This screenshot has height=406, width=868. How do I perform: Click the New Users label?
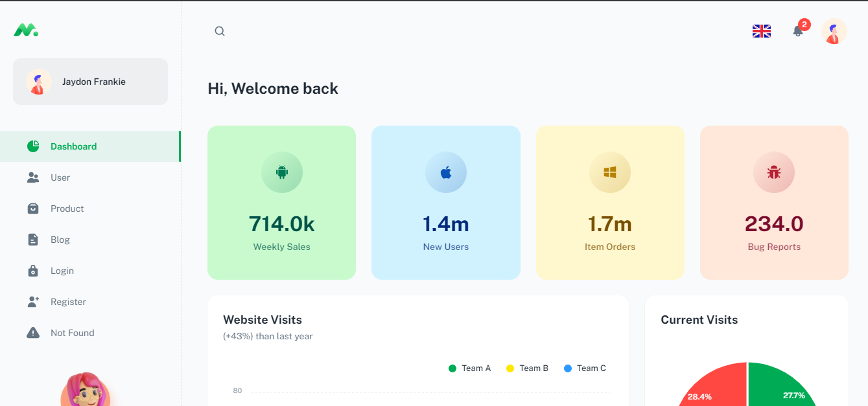[x=446, y=247]
